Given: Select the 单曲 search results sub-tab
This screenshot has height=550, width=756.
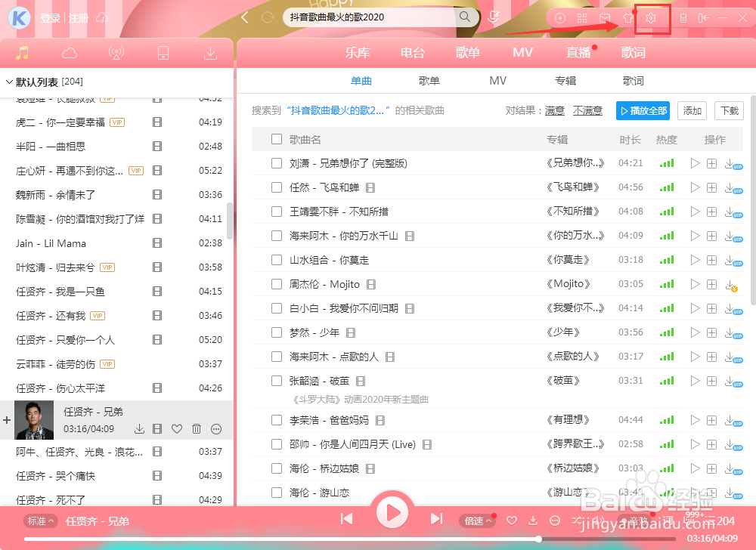Looking at the screenshot, I should click(x=361, y=81).
